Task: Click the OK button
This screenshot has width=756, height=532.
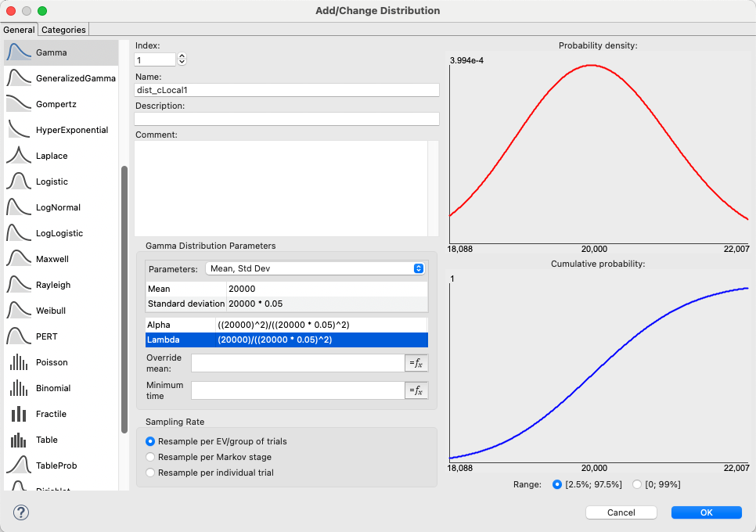Action: [706, 512]
